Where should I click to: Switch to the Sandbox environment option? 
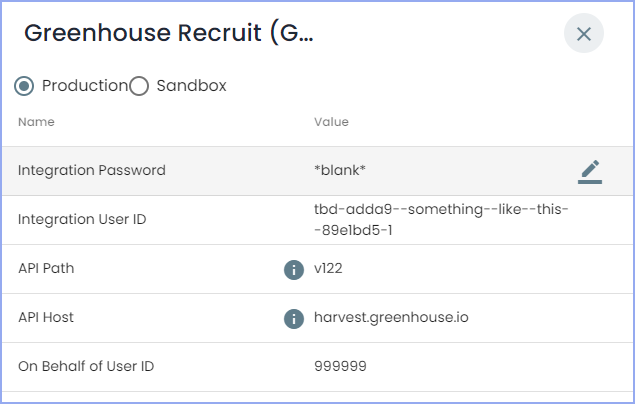click(140, 86)
